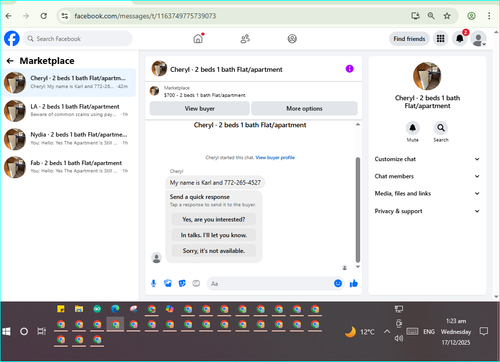Attach a file with the photo icon
Image resolution: width=500 pixels, height=362 pixels.
pyautogui.click(x=168, y=284)
